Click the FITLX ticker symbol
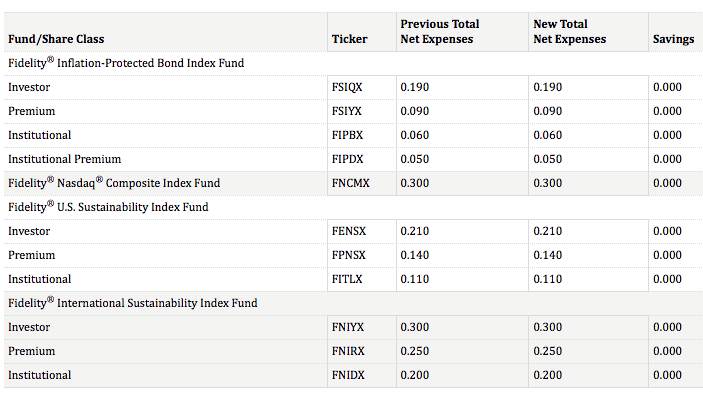The image size is (703, 394). tap(347, 279)
